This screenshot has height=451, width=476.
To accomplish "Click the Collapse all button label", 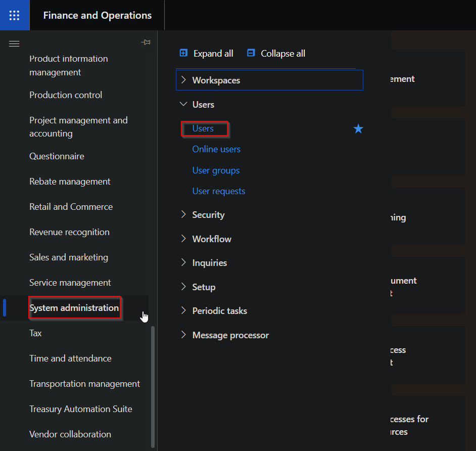I will (x=283, y=54).
